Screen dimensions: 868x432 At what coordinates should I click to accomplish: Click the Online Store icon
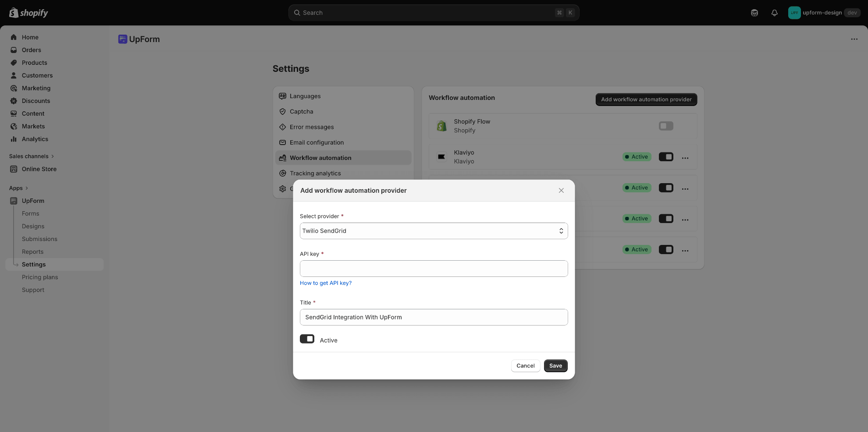14,169
